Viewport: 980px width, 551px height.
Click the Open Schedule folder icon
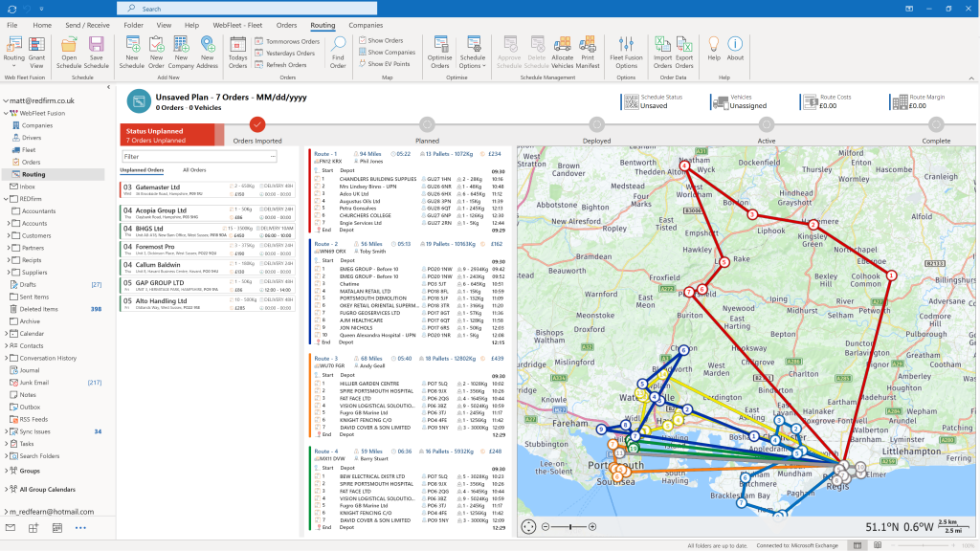pyautogui.click(x=70, y=44)
